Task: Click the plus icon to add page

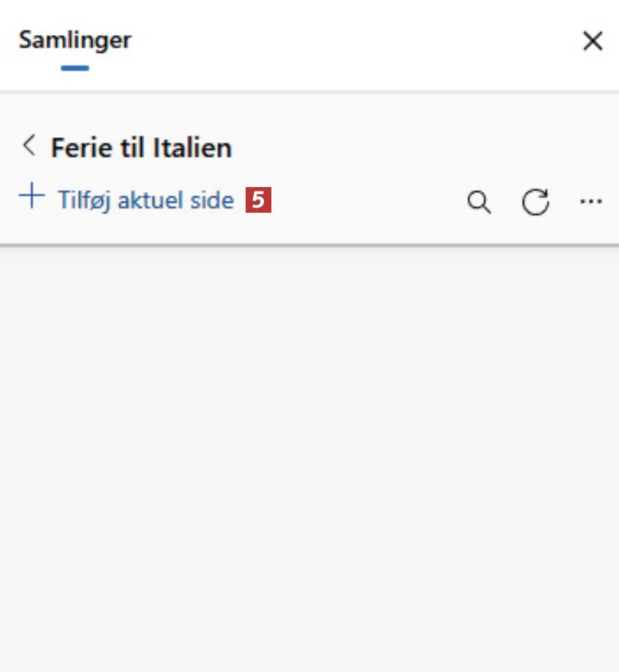Action: (x=32, y=197)
